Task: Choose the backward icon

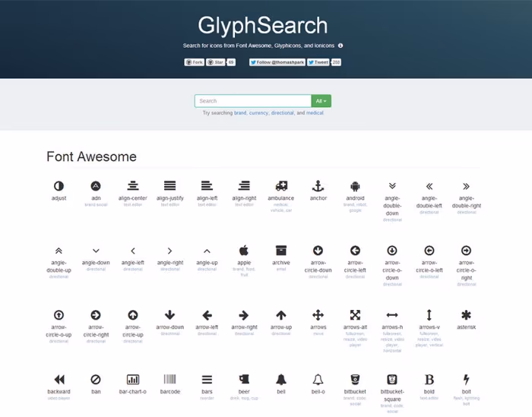Action: click(x=59, y=379)
